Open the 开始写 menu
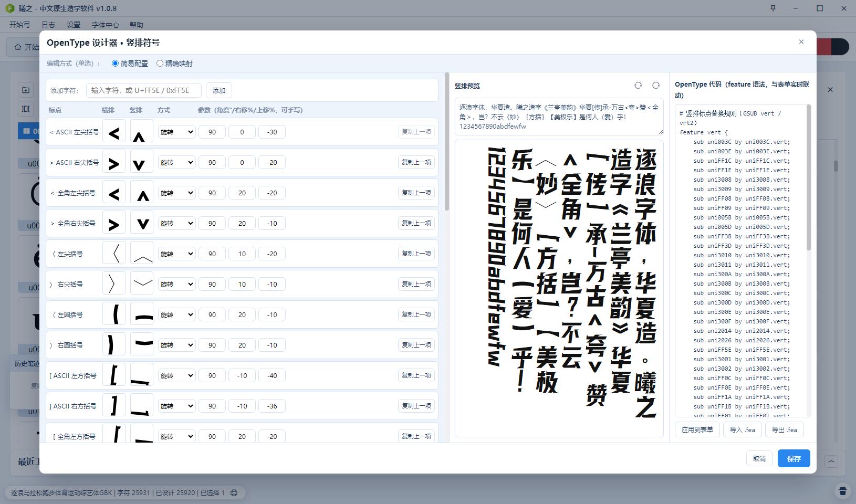The width and height of the screenshot is (856, 504). point(19,25)
